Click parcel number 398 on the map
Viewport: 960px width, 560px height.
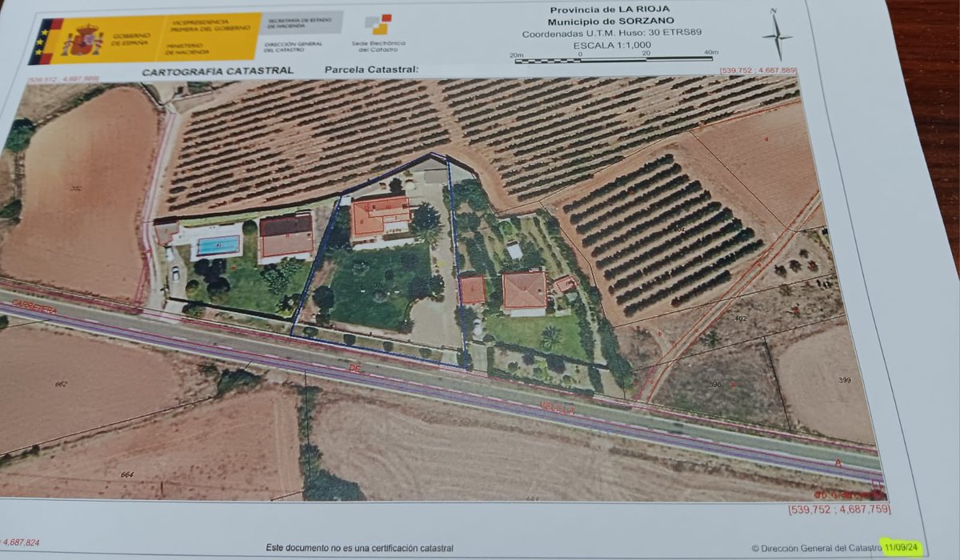tap(715, 384)
